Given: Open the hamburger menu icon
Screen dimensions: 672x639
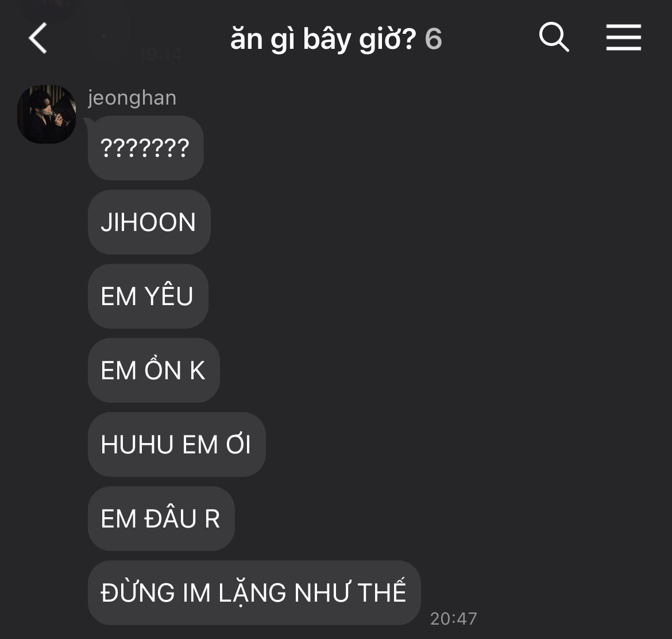Looking at the screenshot, I should pyautogui.click(x=624, y=37).
